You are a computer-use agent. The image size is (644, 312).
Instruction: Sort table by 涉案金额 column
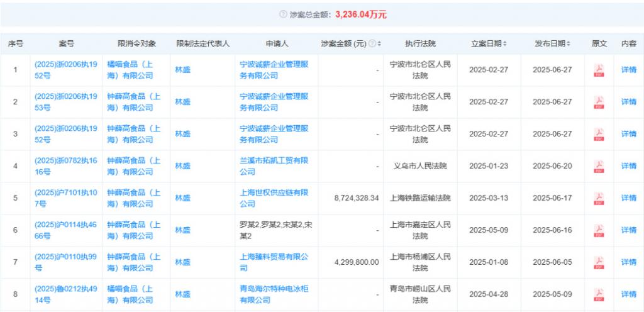(379, 44)
